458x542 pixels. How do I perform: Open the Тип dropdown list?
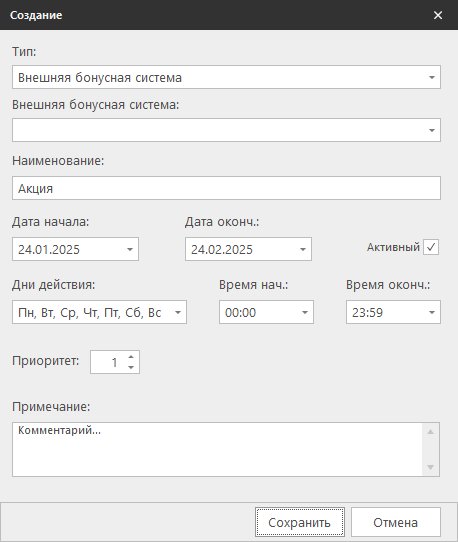(431, 77)
